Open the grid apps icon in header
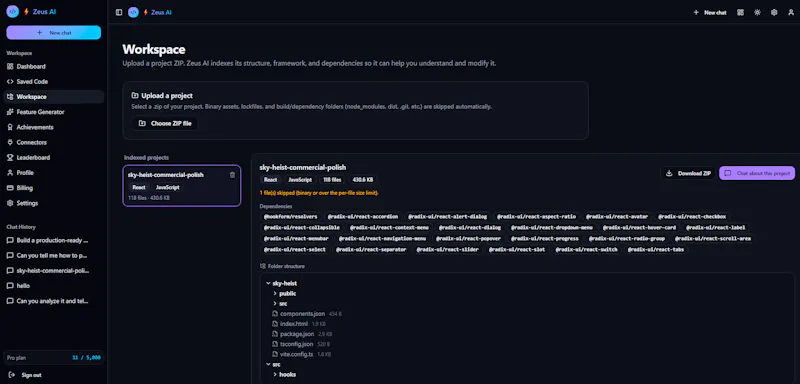Viewport: 800px width, 384px height. click(740, 12)
